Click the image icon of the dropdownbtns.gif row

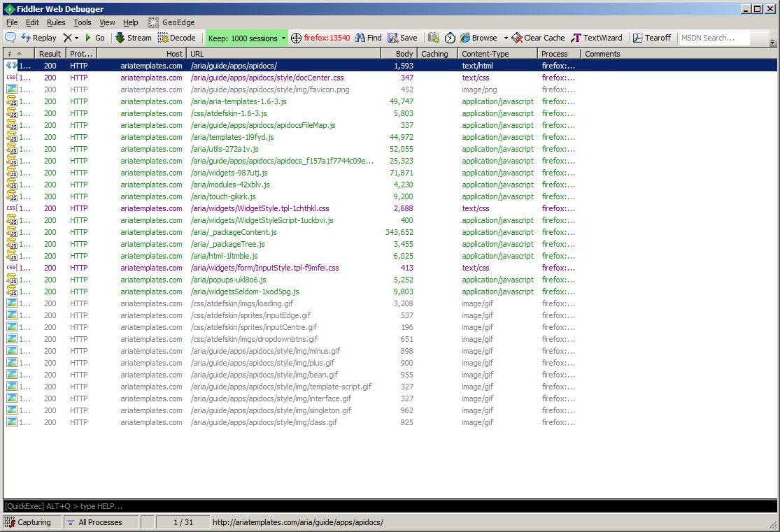[x=11, y=338]
